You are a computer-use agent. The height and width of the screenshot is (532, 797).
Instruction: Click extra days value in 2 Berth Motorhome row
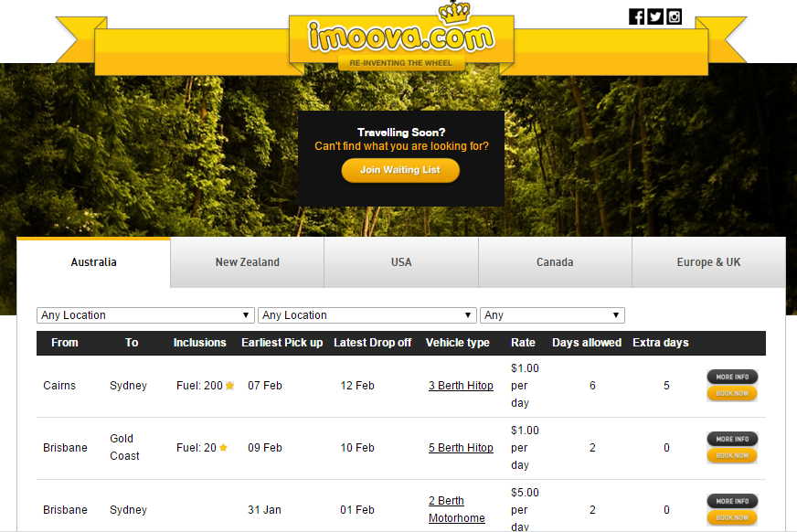click(666, 510)
